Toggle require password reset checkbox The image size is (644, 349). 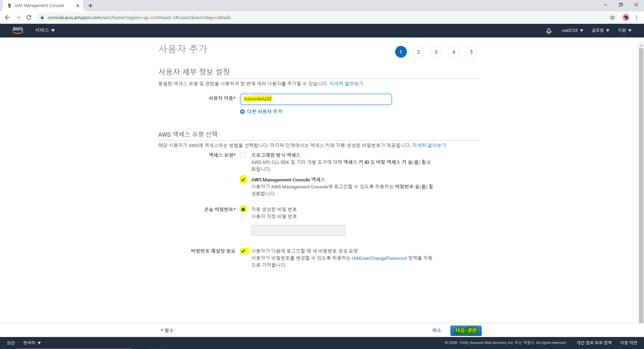pyautogui.click(x=243, y=251)
